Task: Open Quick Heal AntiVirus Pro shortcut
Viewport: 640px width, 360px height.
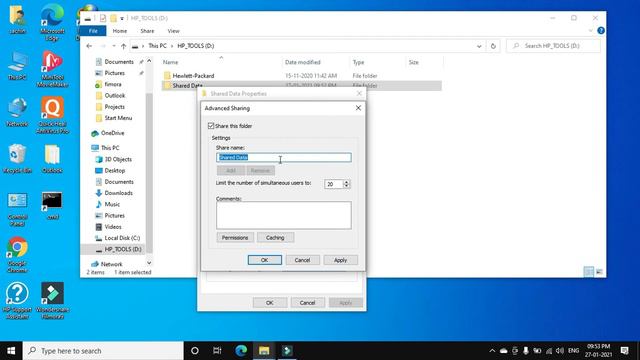Action: (52, 115)
